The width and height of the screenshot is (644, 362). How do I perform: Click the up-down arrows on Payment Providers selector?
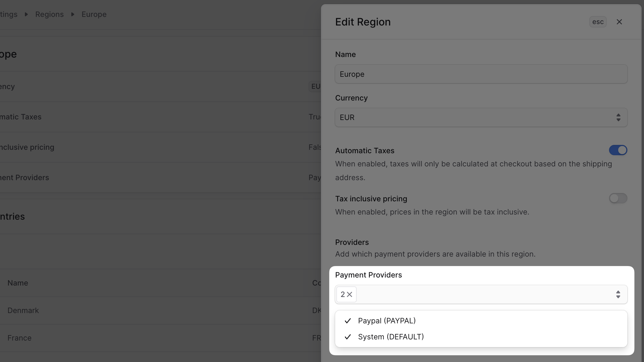tap(618, 294)
